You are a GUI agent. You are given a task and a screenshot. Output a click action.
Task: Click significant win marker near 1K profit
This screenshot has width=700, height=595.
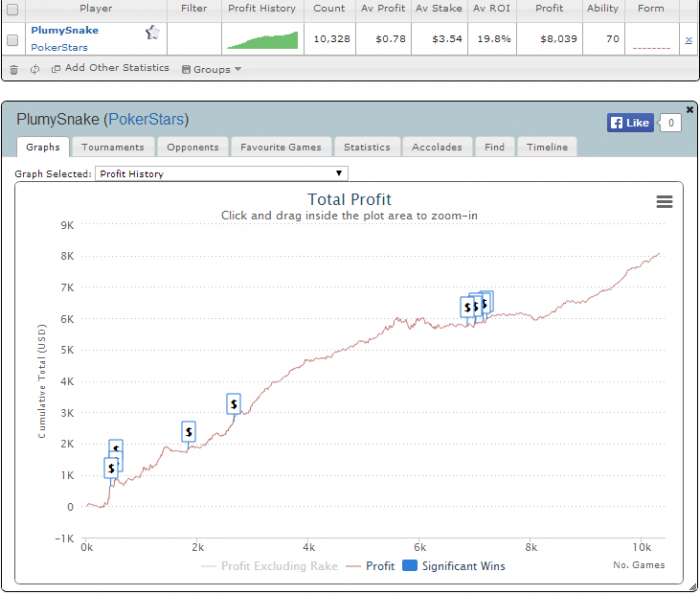click(111, 468)
